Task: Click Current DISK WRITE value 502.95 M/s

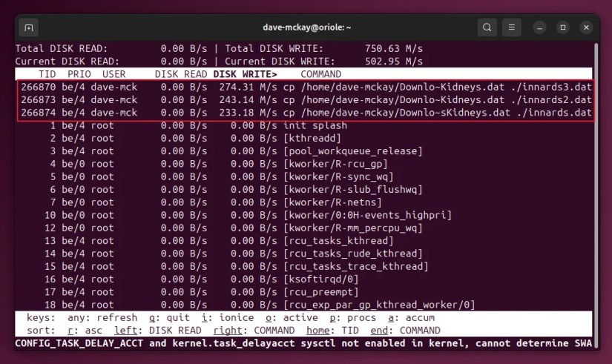Action: (x=394, y=62)
